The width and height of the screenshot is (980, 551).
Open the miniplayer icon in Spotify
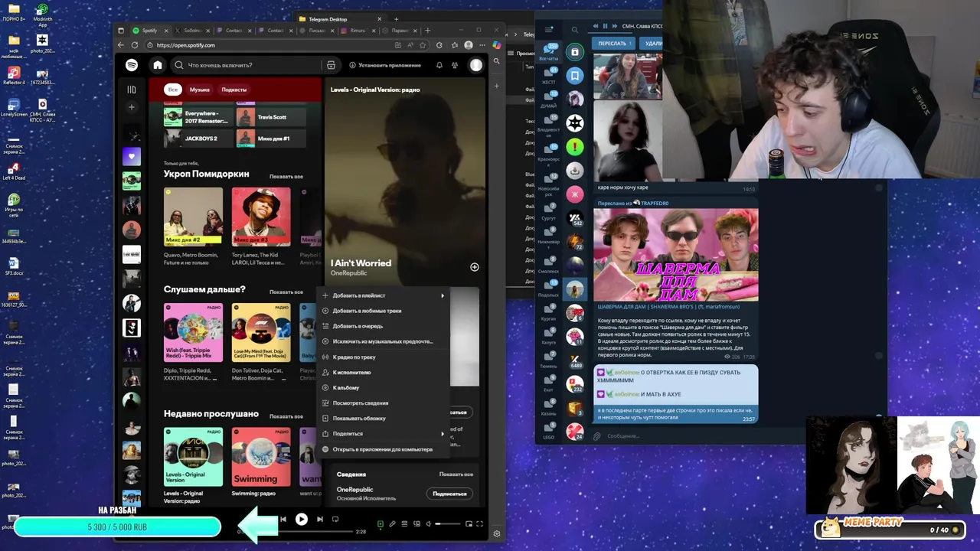click(469, 524)
